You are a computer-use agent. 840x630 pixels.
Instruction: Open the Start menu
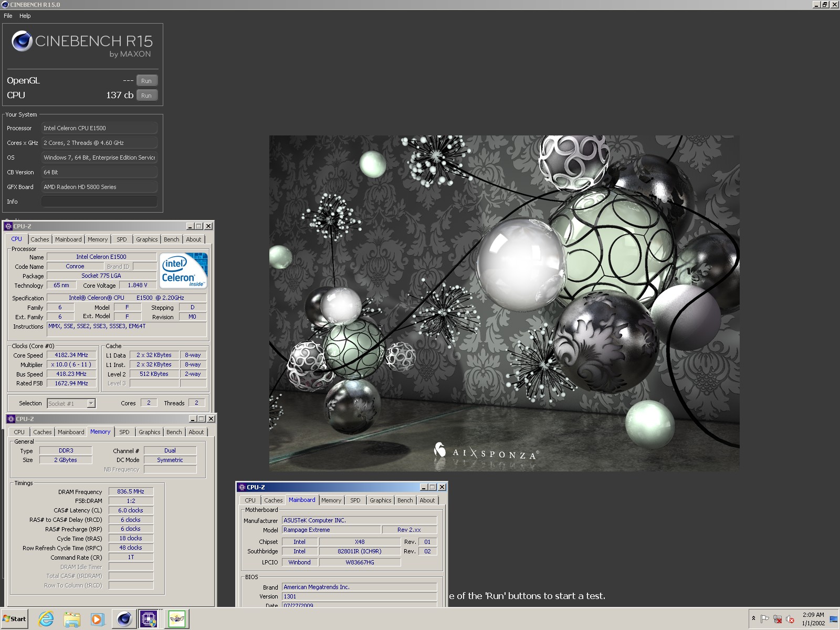pyautogui.click(x=15, y=618)
